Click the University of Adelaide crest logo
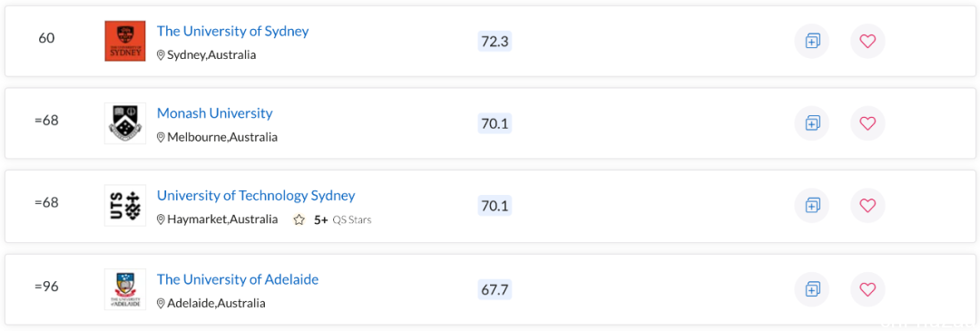Image resolution: width=980 pixels, height=331 pixels. pyautogui.click(x=125, y=289)
